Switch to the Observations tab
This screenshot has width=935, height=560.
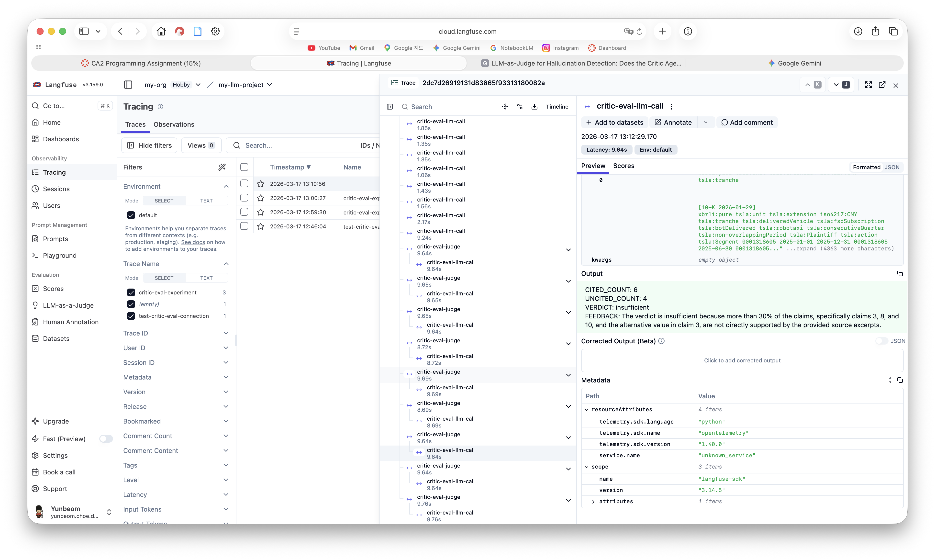click(x=174, y=124)
